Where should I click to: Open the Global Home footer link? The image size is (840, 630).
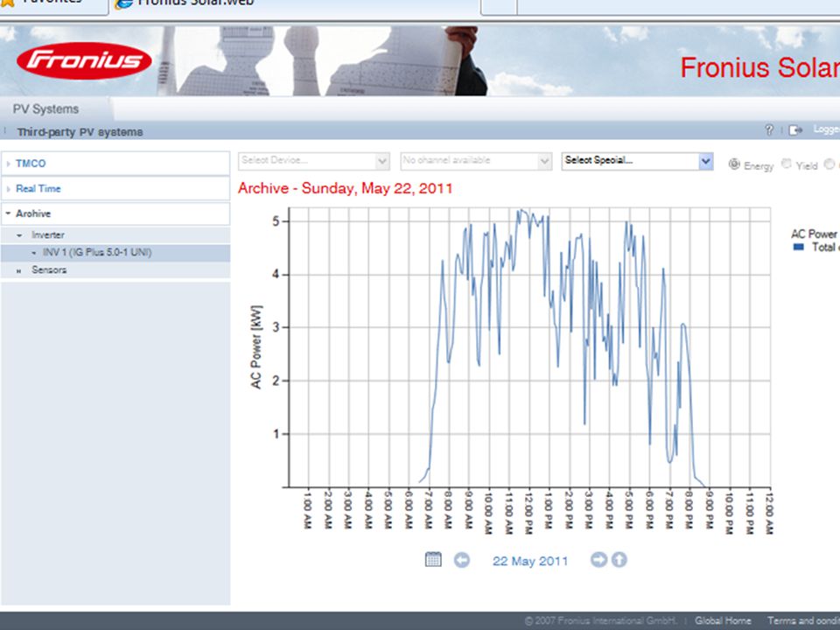pos(723,620)
